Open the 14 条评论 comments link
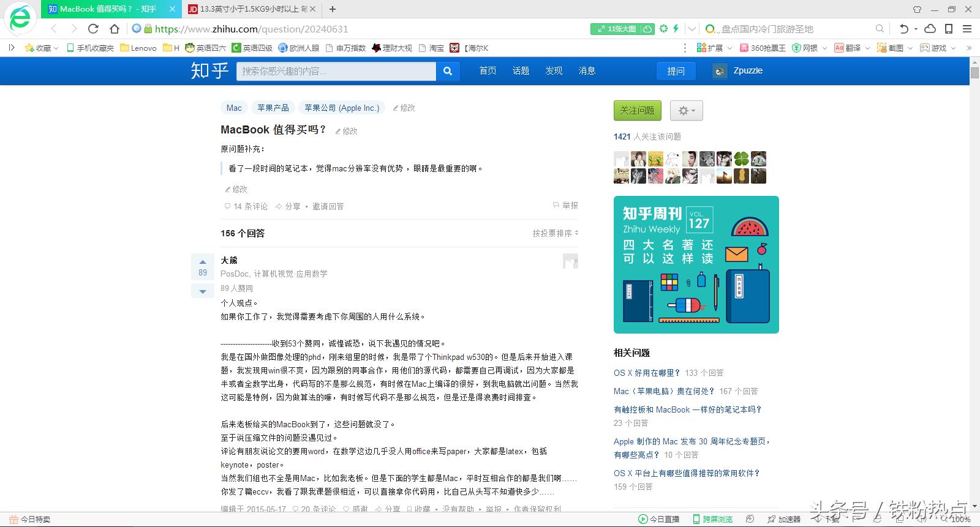The image size is (980, 527). [246, 206]
